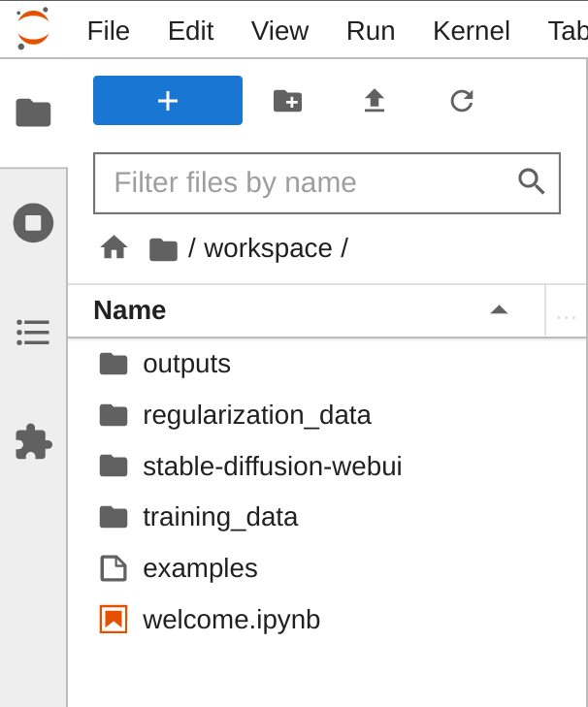Click the Upload Files icon

[375, 101]
